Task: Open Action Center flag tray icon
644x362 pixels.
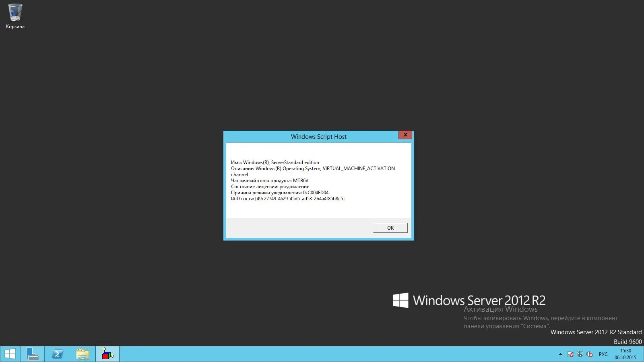Action: pos(570,354)
